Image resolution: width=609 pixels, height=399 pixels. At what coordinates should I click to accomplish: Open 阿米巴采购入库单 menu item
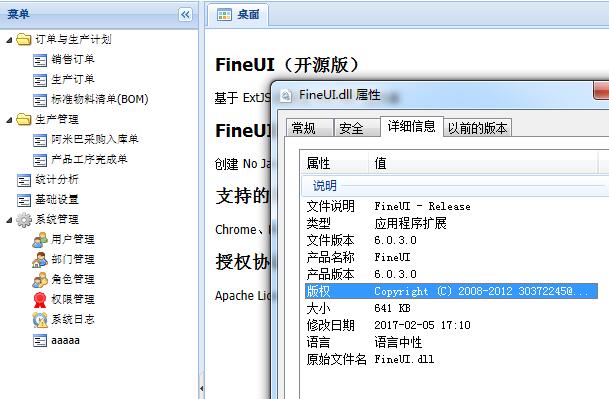click(95, 139)
